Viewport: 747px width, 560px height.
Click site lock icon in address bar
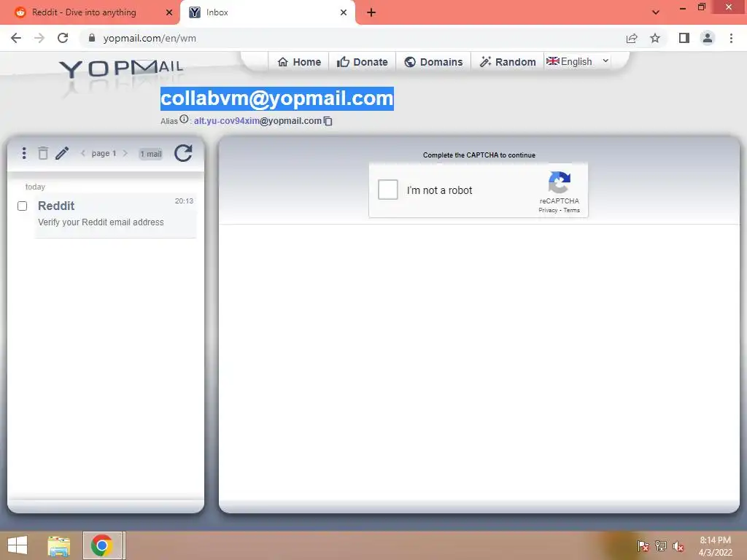coord(92,38)
